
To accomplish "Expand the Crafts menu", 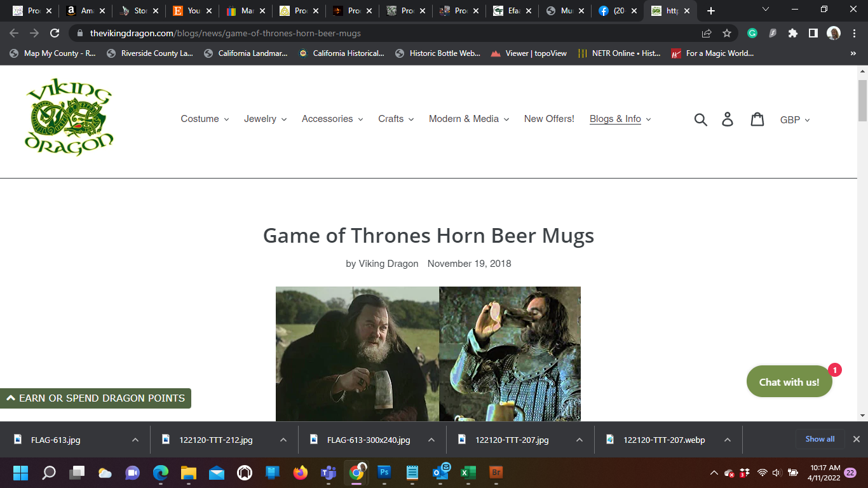I will pyautogui.click(x=396, y=119).
